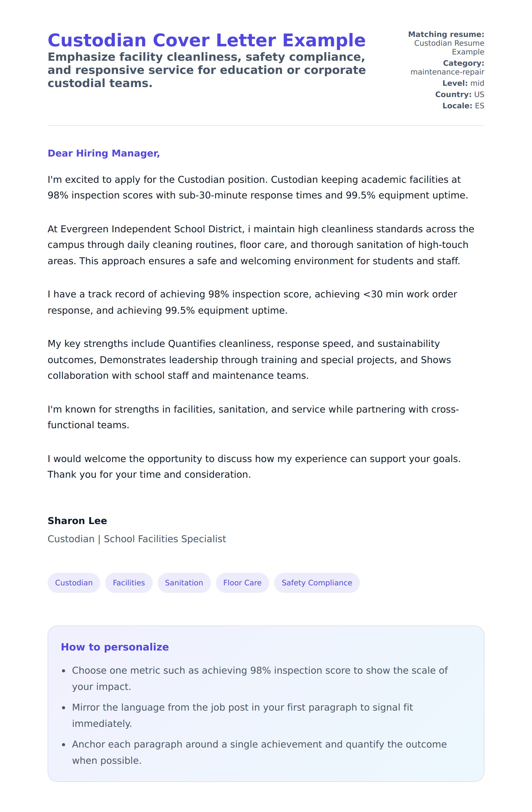
Task: Click the How to personalize heading
Action: pos(115,647)
